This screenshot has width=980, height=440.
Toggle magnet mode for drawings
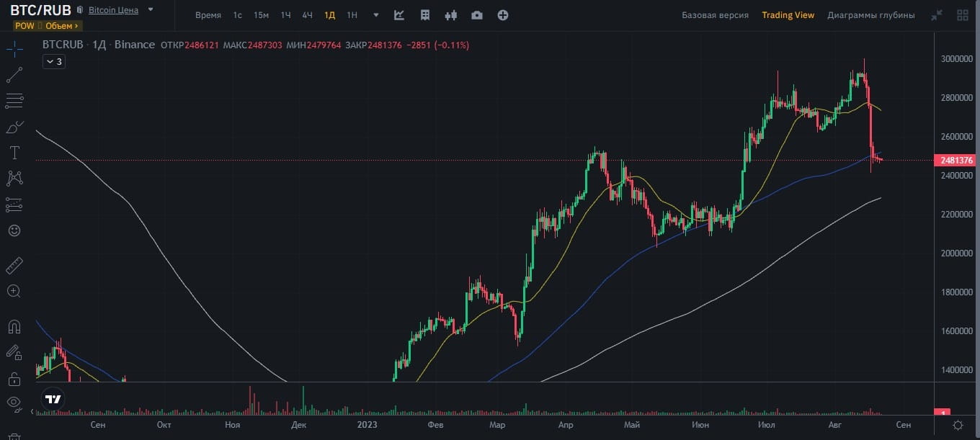pyautogui.click(x=14, y=326)
